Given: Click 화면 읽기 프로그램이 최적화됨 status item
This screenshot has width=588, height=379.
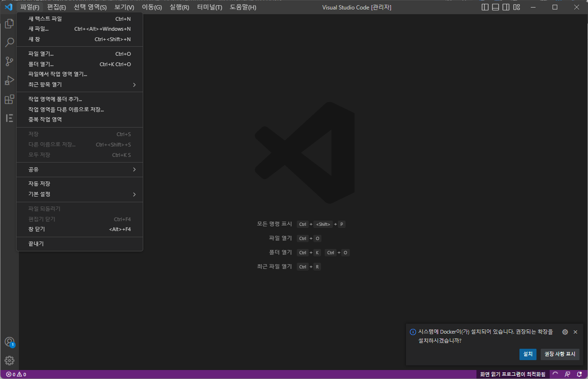Looking at the screenshot, I should [512, 374].
